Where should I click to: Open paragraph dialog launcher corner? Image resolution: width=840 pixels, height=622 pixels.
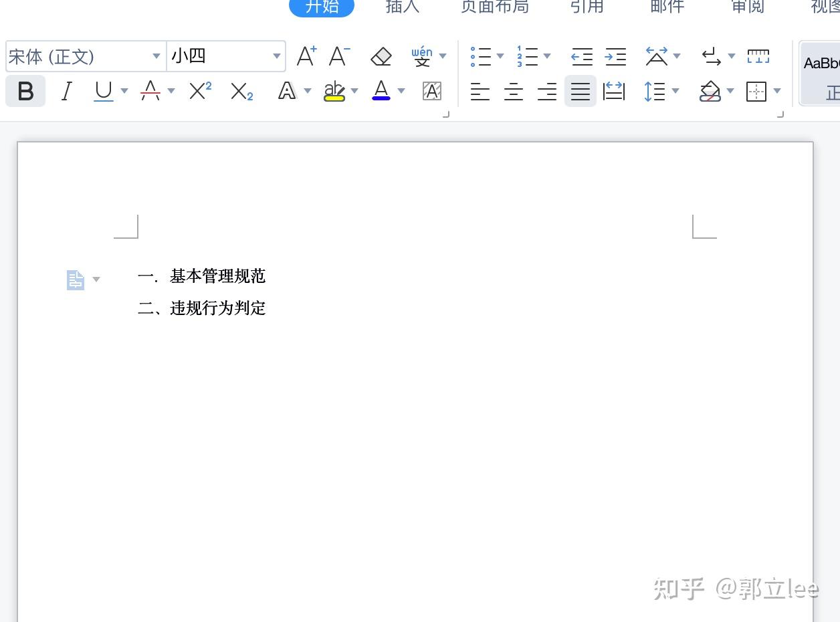coord(780,114)
